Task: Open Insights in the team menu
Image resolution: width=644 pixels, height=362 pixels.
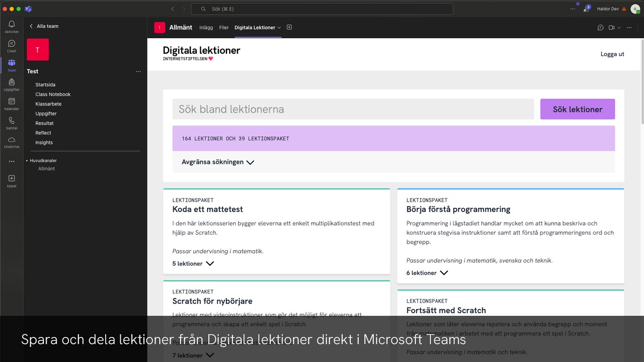Action: 44,143
